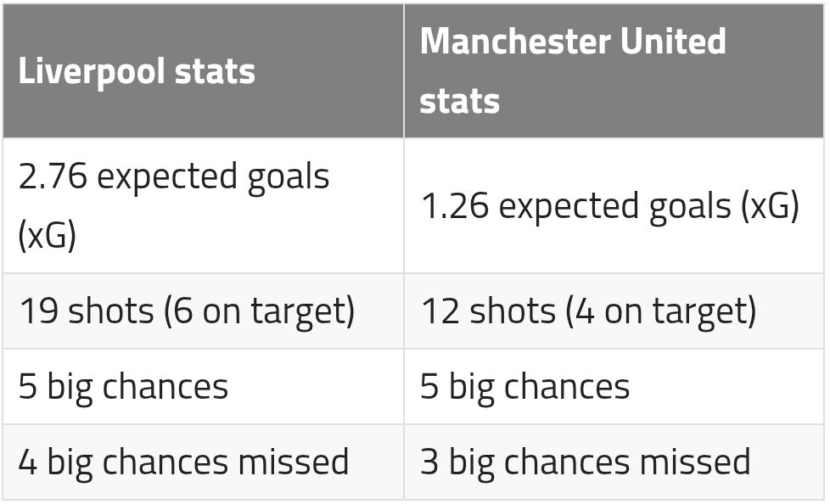Click the "(6 on target)" text
Screen dimensions: 830x504
point(259,311)
